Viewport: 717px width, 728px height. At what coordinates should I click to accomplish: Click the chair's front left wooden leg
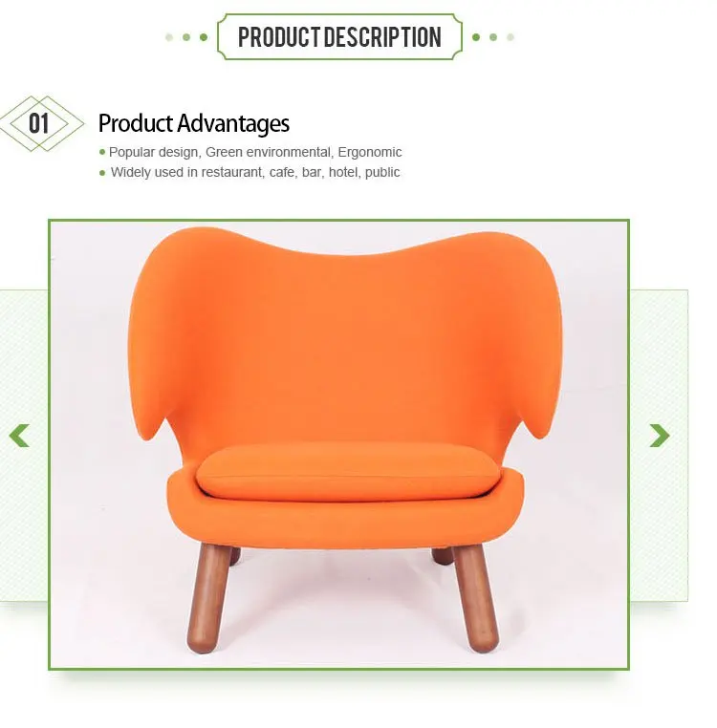point(207,598)
